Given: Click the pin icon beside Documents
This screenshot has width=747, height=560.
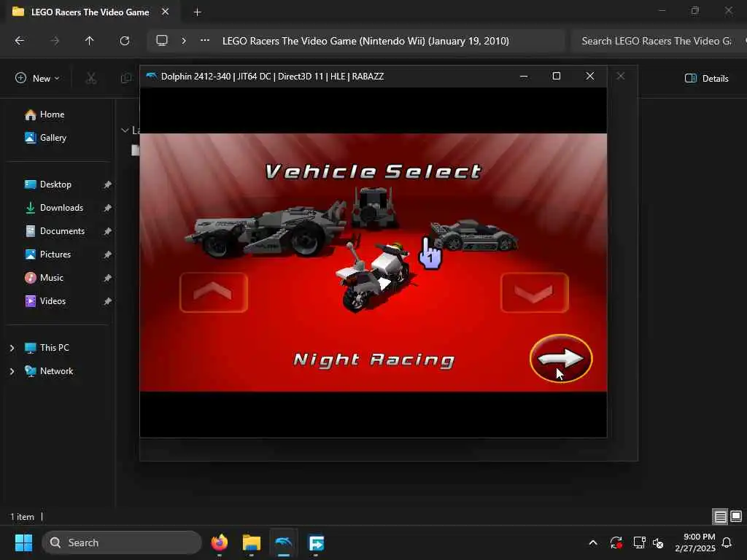Looking at the screenshot, I should pos(108,231).
